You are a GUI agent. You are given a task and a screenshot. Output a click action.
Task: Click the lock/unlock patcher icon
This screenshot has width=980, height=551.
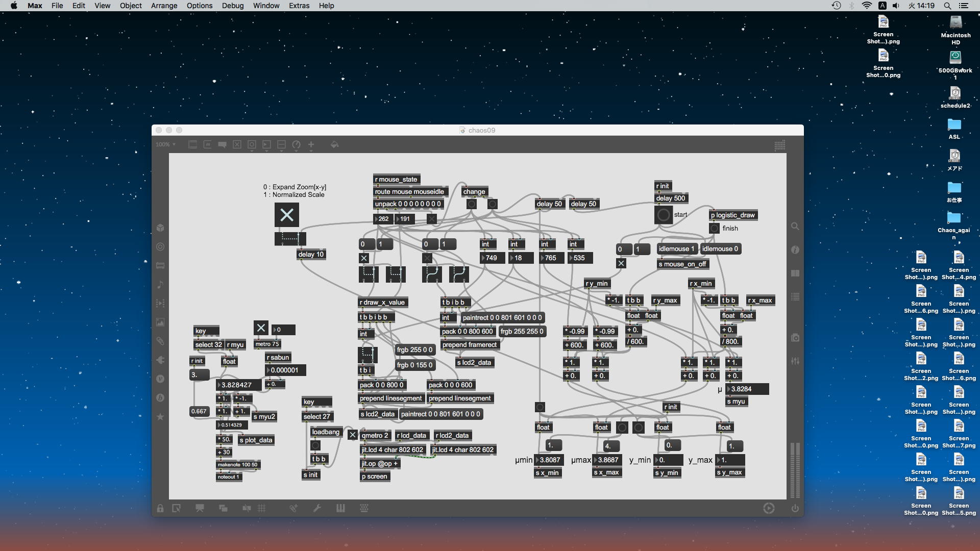[x=160, y=508]
